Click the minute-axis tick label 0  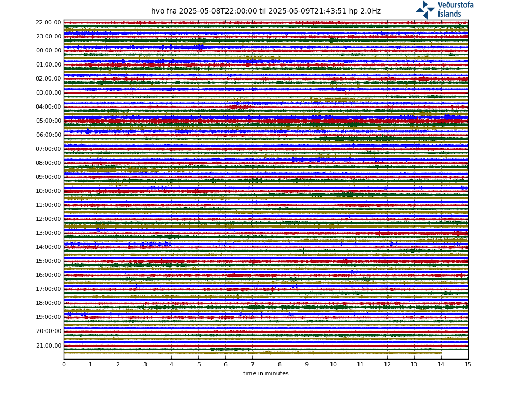pos(64,364)
